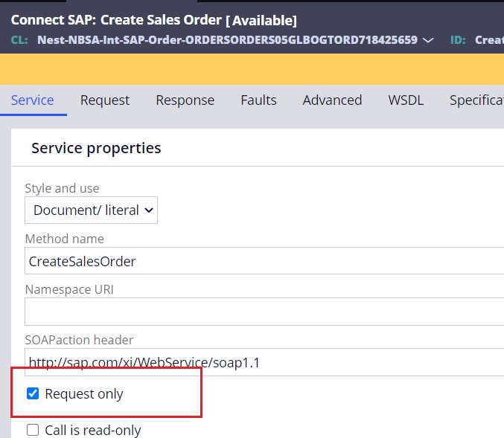The height and width of the screenshot is (438, 504).
Task: Click the Style and use label
Action: pyautogui.click(x=62, y=188)
